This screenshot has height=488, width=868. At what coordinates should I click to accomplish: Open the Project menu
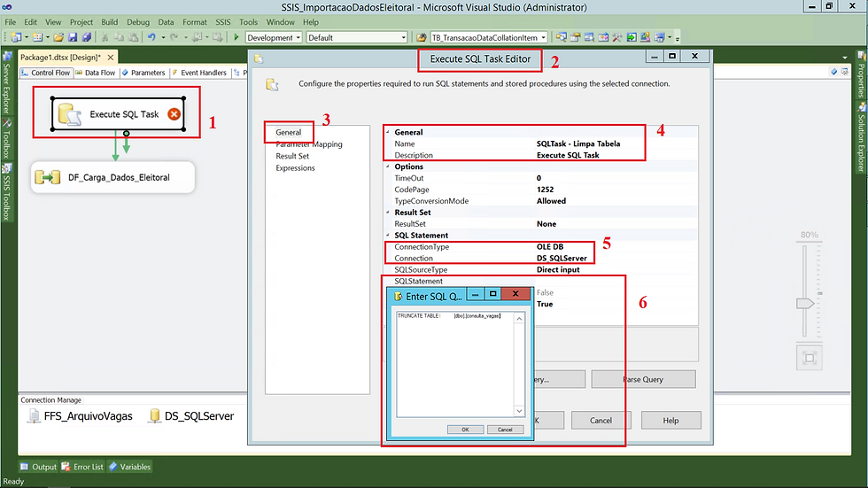click(81, 22)
